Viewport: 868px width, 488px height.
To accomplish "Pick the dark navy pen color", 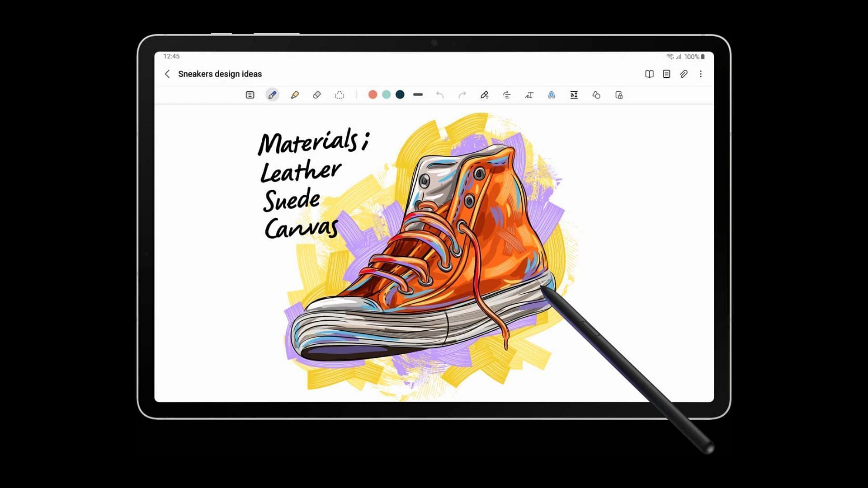I will click(400, 94).
